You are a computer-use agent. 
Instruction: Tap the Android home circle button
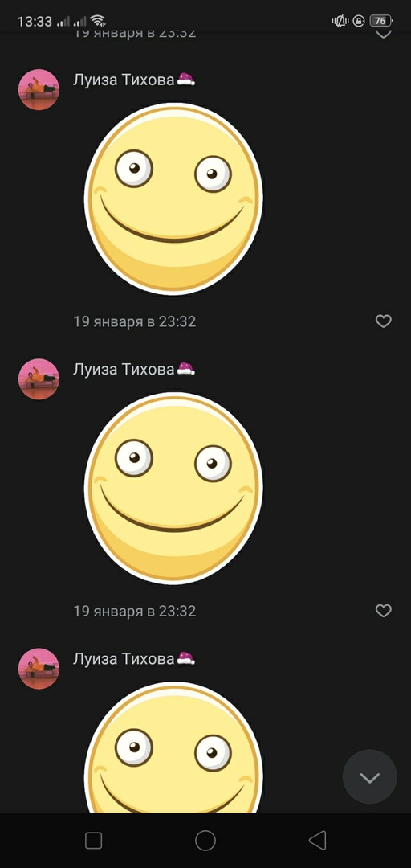[x=205, y=841]
